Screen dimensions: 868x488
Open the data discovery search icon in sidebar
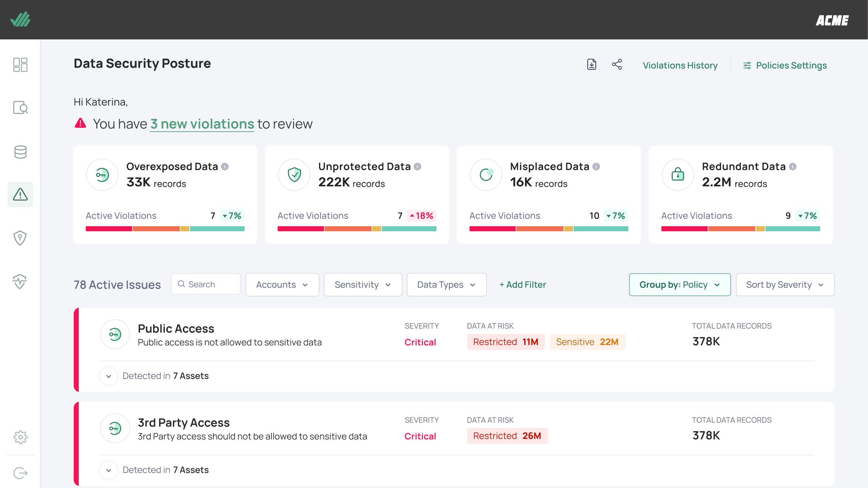[x=20, y=107]
